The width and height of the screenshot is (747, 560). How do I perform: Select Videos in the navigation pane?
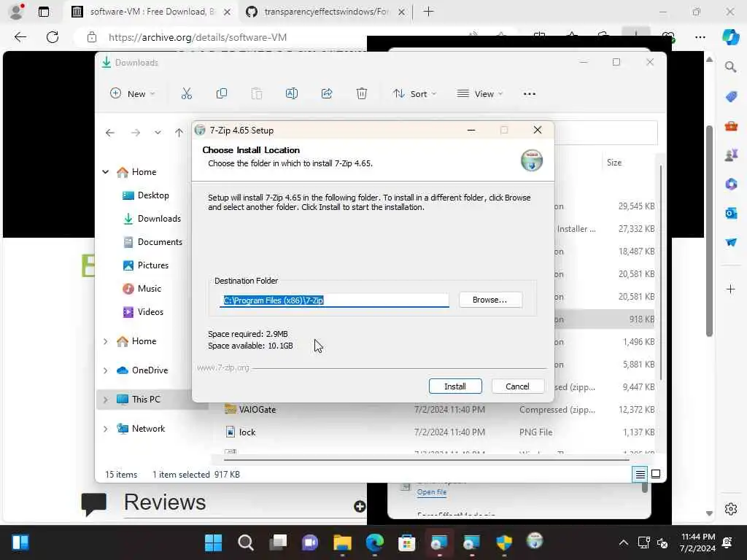(x=150, y=312)
